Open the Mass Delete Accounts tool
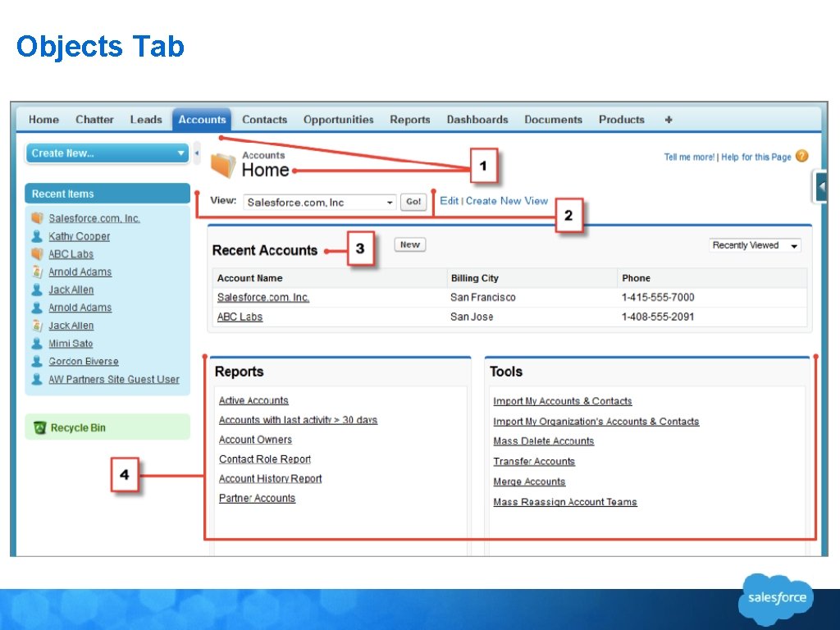Viewport: 840px width, 630px height. 544,441
